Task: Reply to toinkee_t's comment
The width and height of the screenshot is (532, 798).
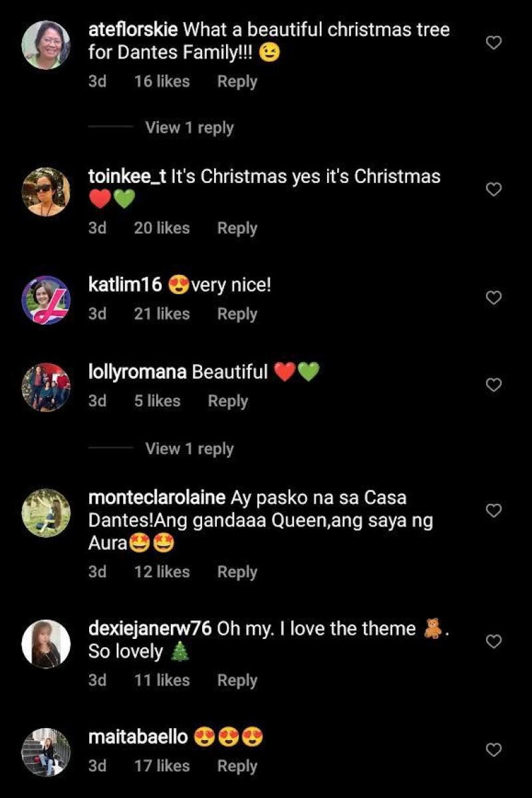Action: tap(237, 228)
